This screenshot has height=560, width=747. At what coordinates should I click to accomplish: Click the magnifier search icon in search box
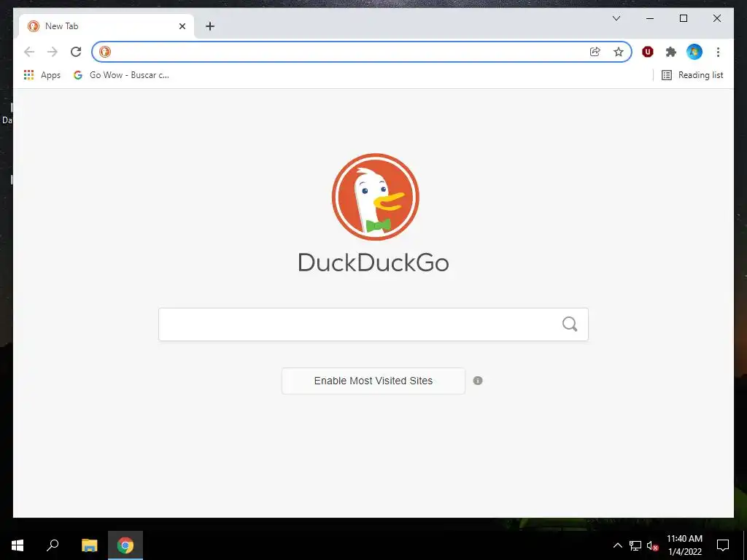click(570, 324)
